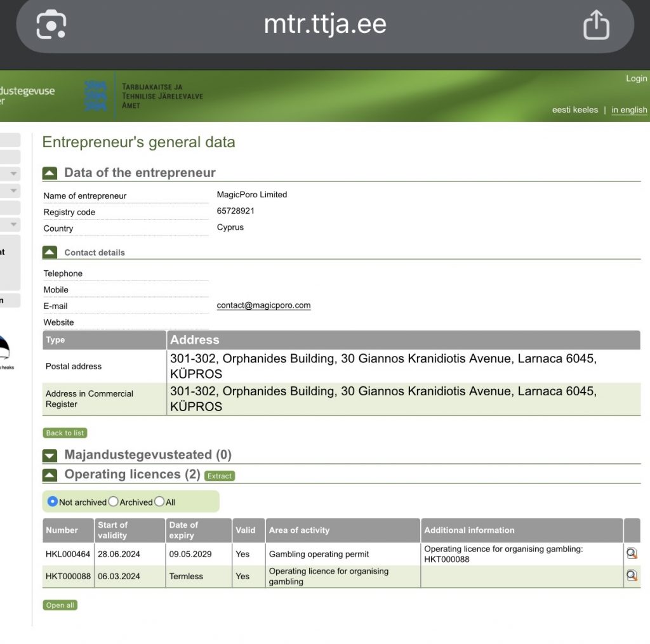This screenshot has height=644, width=650.
Task: Switch language to eesti keeles
Action: tap(575, 110)
